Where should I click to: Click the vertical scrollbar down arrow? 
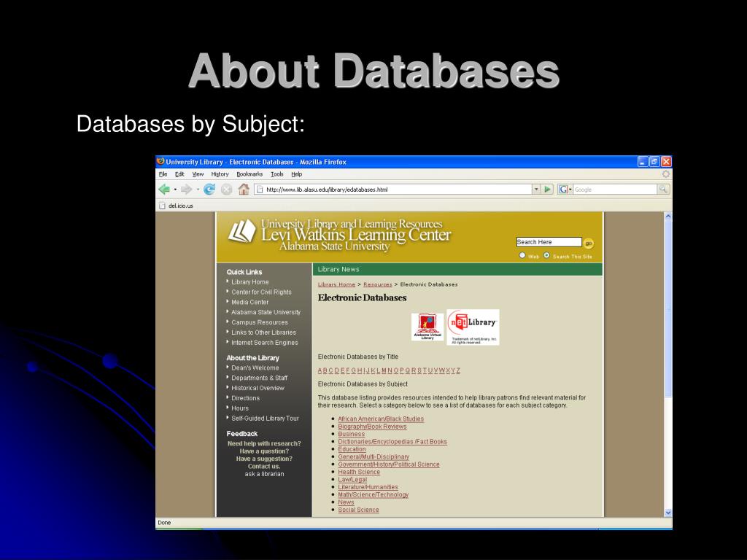(668, 513)
